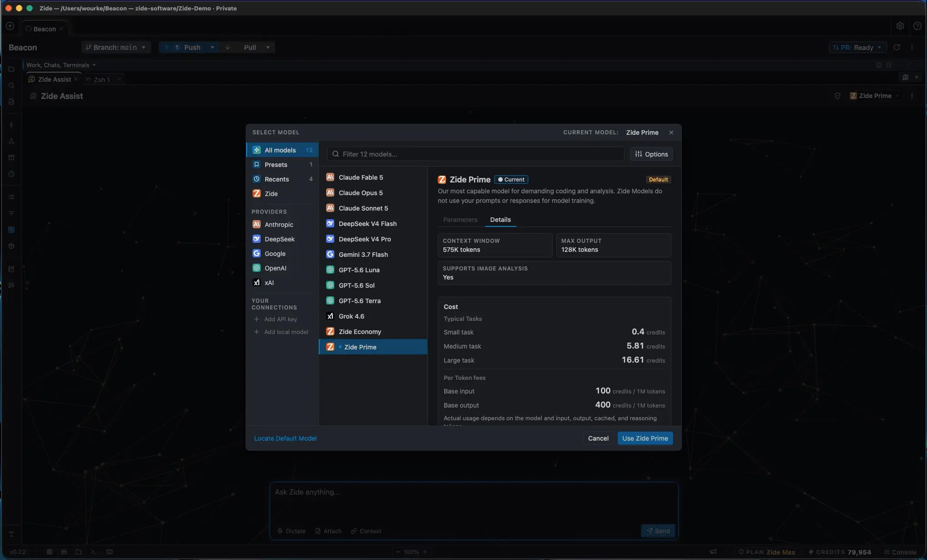
Task: Pick GPT-5.6 Luna model
Action: 373,270
